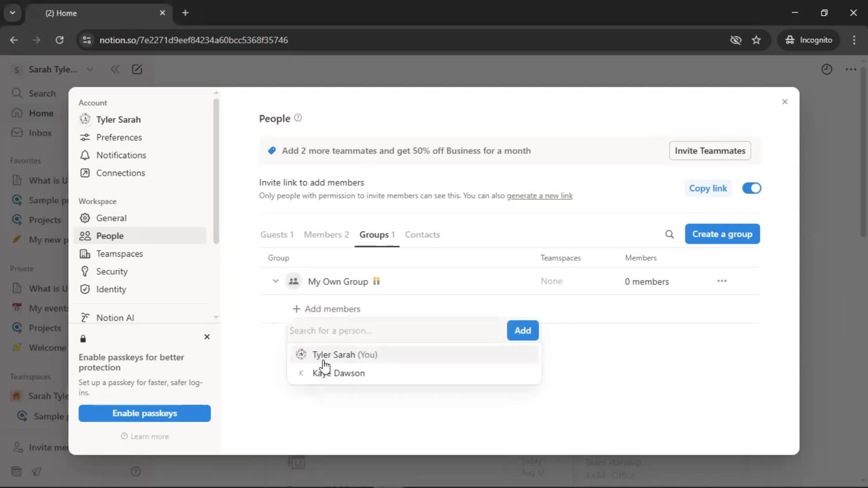Reload the page in browser
Screen dimensions: 868x488
point(59,40)
